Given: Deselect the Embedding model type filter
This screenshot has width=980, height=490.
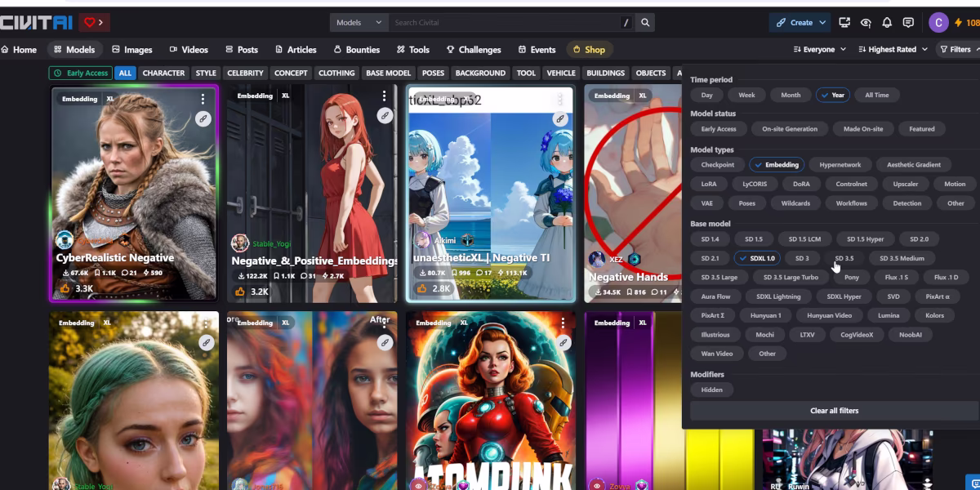Looking at the screenshot, I should point(777,165).
